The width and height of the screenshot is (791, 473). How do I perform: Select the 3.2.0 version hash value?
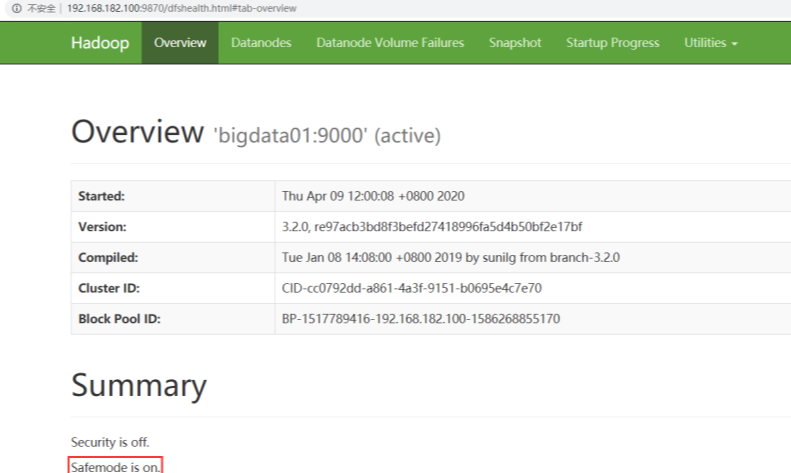click(432, 227)
